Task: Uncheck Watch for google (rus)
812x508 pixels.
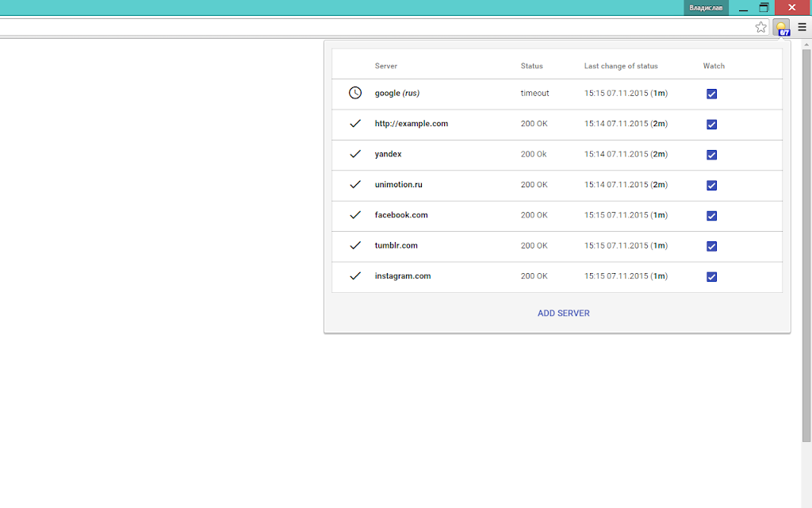Action: (x=711, y=94)
